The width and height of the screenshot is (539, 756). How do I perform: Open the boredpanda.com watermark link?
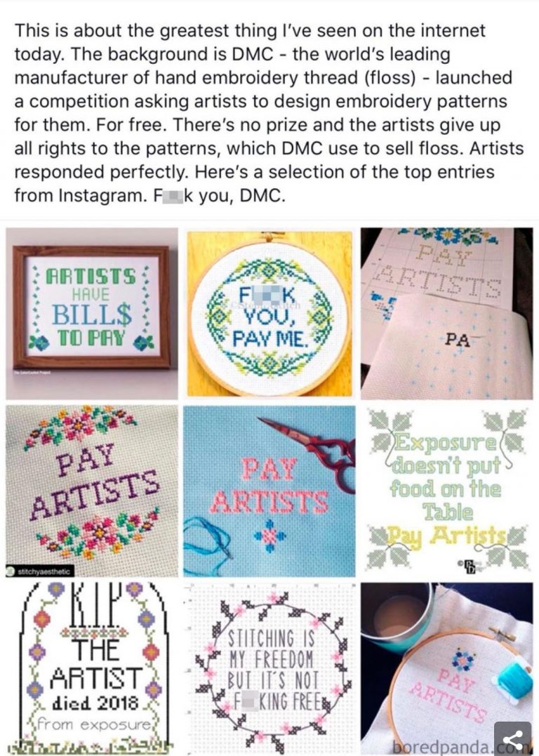[443, 746]
